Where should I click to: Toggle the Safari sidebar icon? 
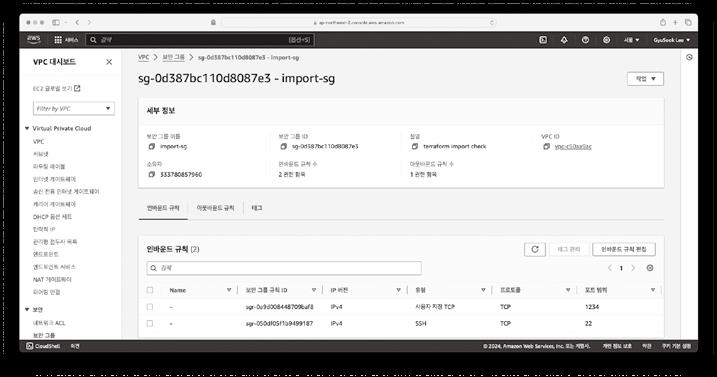(x=56, y=22)
